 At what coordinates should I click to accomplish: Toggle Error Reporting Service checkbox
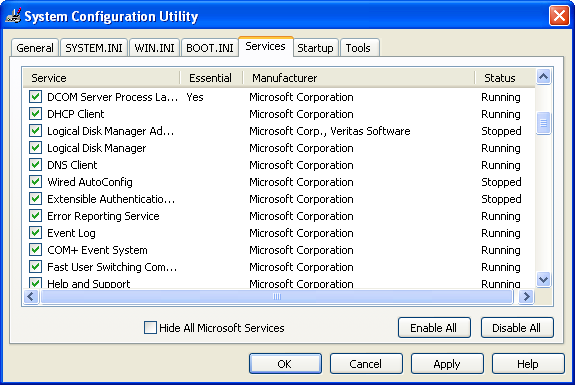point(35,216)
